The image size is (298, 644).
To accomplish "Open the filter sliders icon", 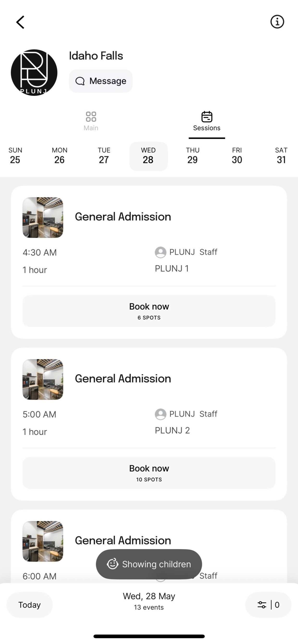I will 262,605.
